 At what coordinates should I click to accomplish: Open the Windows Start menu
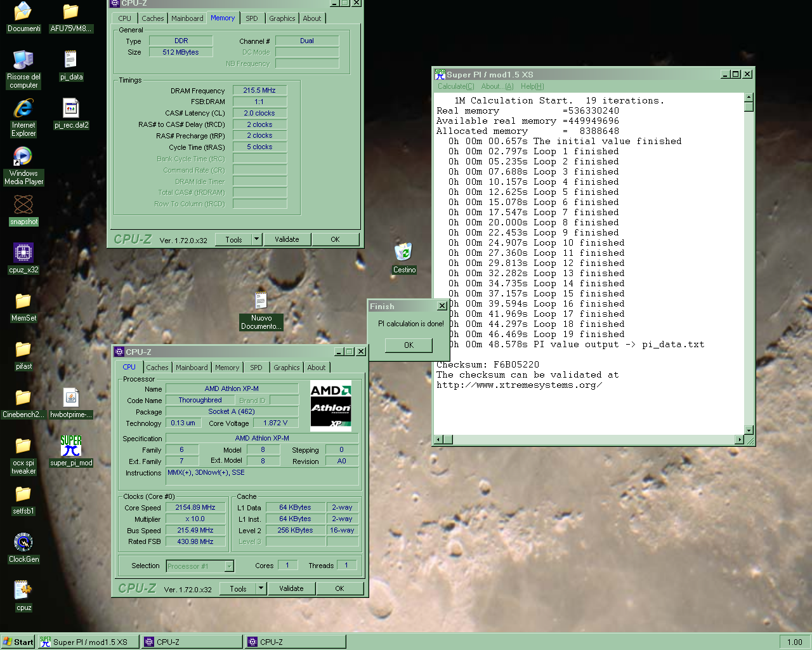[18, 642]
